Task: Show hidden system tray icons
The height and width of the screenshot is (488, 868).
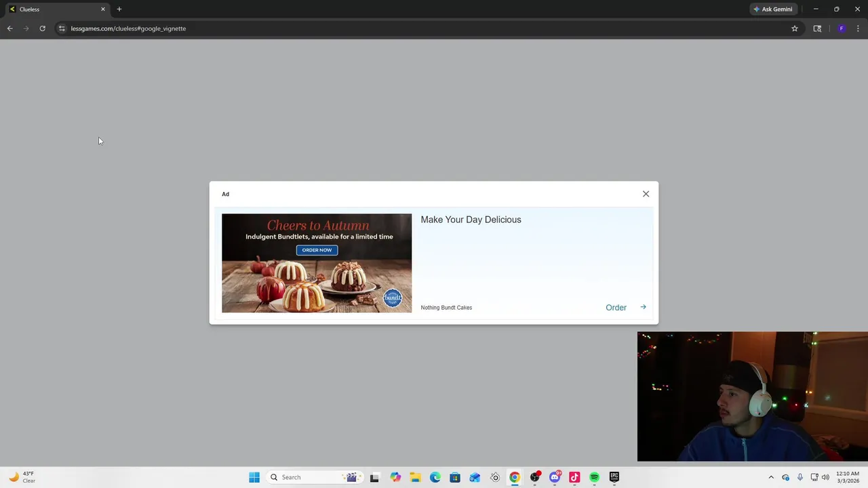Action: pos(771,477)
